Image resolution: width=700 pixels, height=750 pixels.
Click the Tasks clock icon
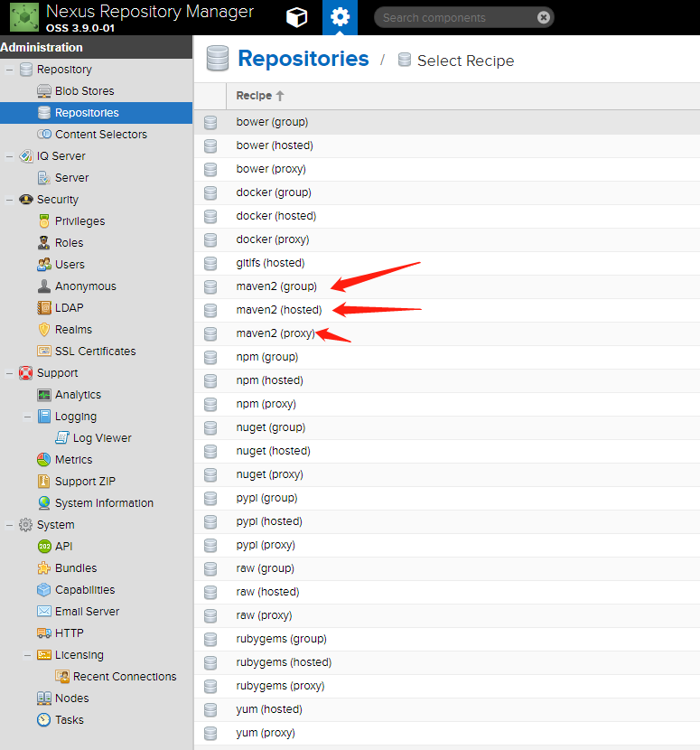pyautogui.click(x=44, y=719)
